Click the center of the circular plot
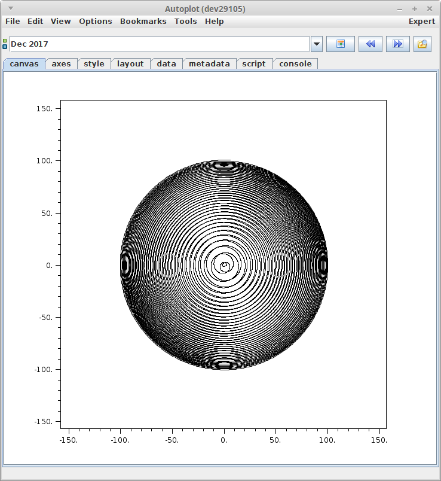Image resolution: width=441 pixels, height=481 pixels. click(x=224, y=265)
